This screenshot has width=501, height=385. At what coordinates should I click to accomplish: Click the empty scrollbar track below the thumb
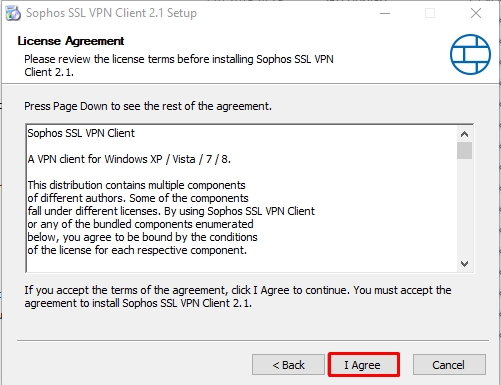pyautogui.click(x=464, y=207)
